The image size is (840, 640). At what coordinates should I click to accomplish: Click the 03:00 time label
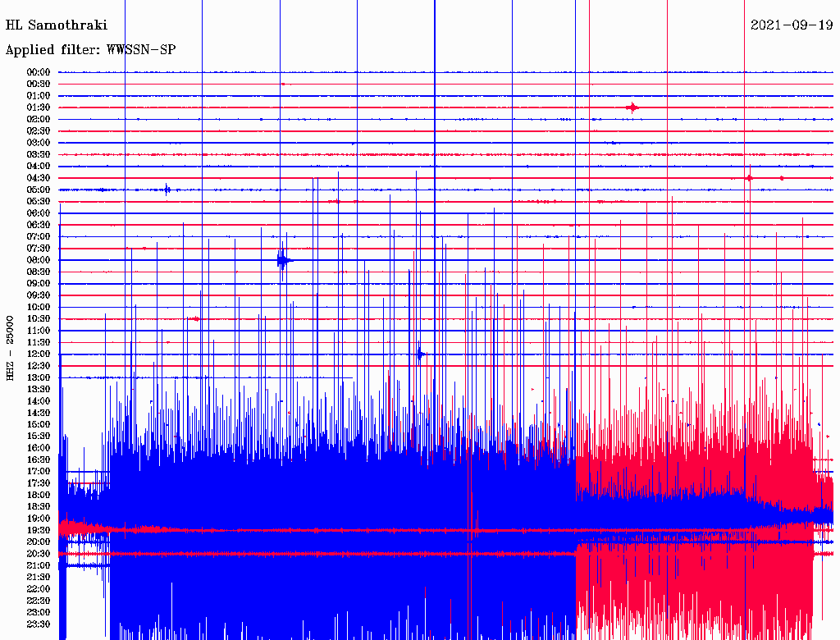(39, 143)
